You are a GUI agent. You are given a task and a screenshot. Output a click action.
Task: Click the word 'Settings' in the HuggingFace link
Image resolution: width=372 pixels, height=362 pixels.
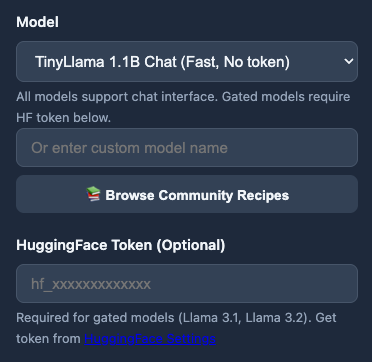point(191,339)
